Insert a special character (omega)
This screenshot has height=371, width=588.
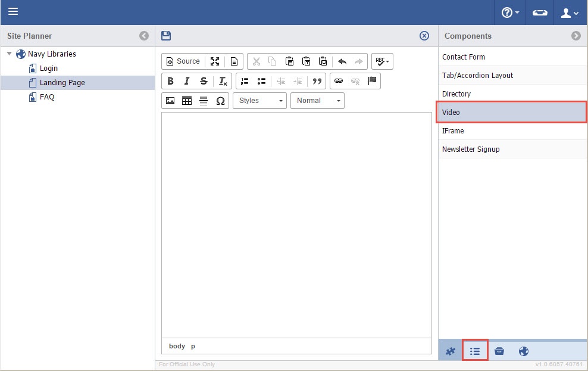220,101
